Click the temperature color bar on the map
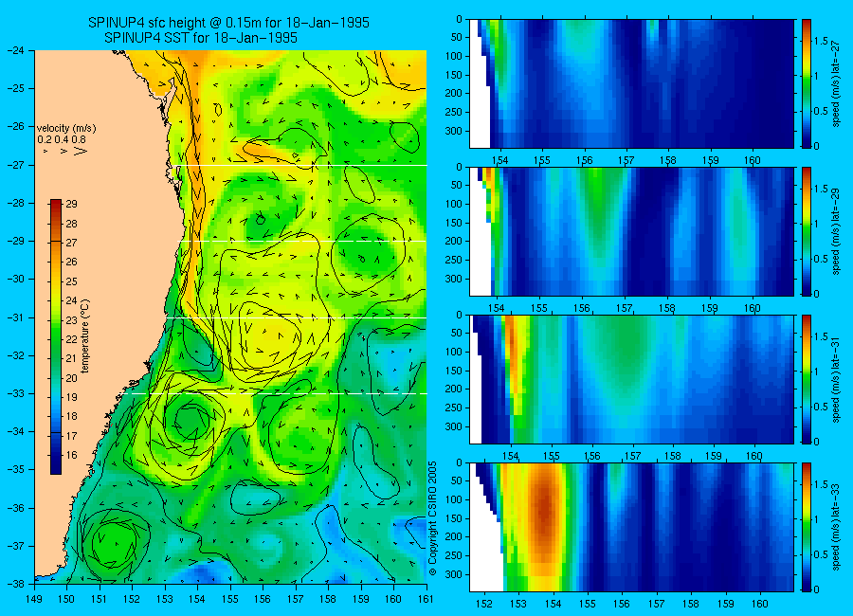853x616 pixels. 56,336
